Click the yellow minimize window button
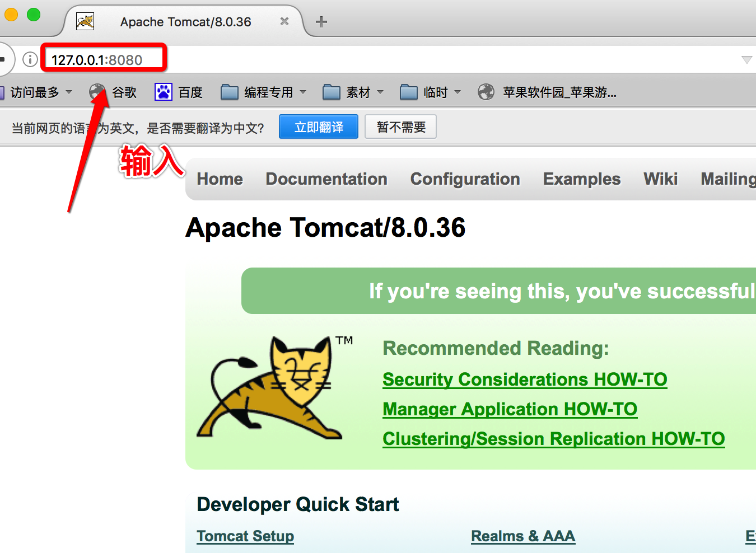 click(11, 15)
